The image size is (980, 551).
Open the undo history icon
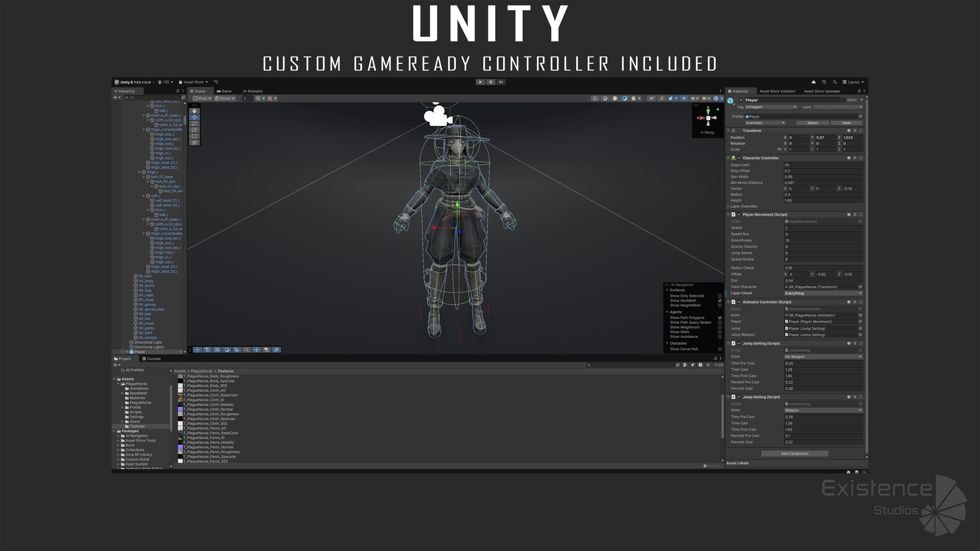(x=824, y=82)
